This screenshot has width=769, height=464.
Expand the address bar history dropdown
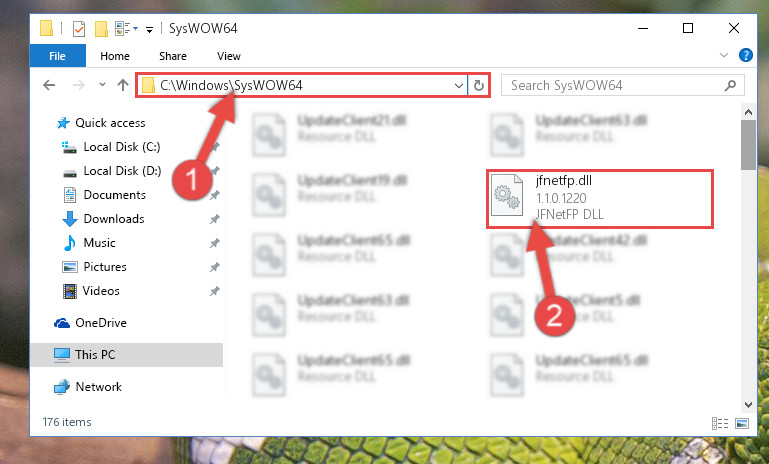(x=459, y=86)
